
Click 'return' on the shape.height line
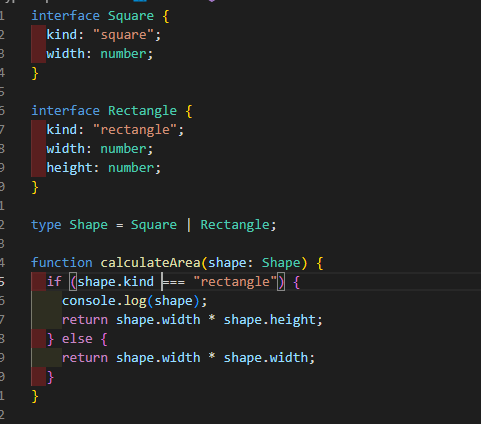[x=85, y=320]
